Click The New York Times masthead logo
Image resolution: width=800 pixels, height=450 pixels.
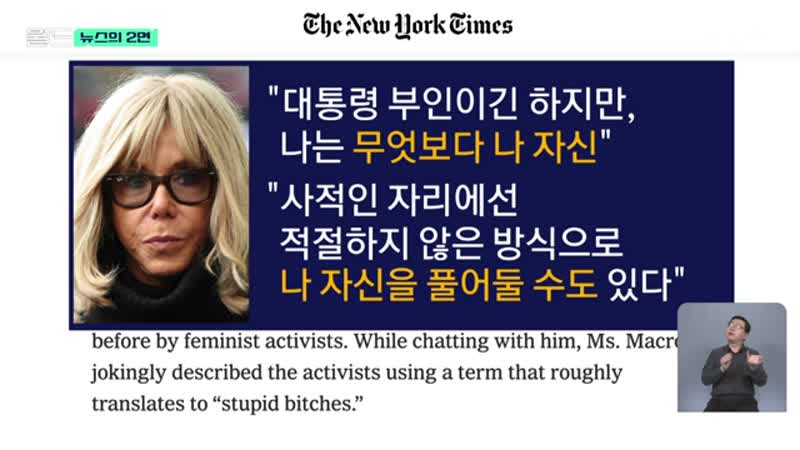coord(408,25)
